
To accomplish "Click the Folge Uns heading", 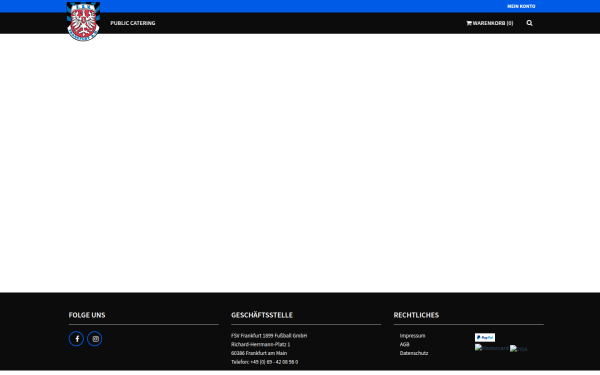I will coord(87,315).
